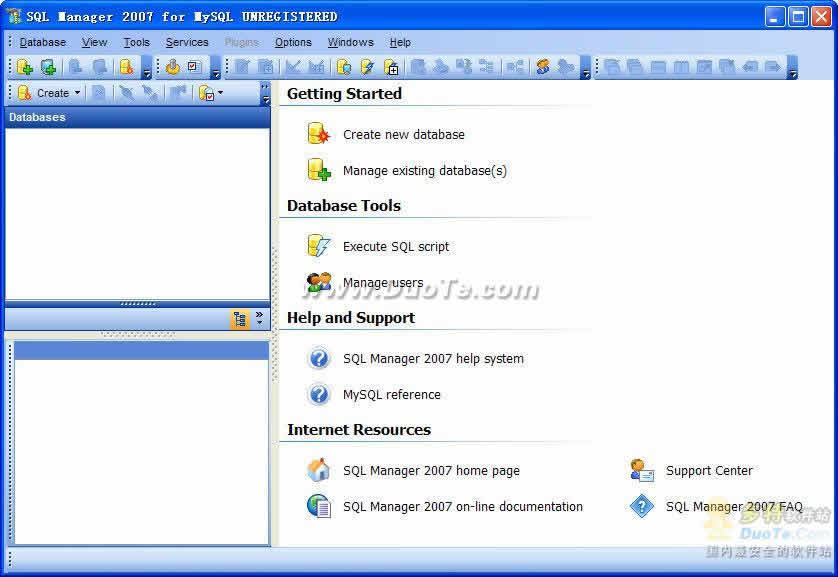Screen dimensions: 838x577
Task: Click the on-line documentation globe icon
Action: tap(319, 506)
